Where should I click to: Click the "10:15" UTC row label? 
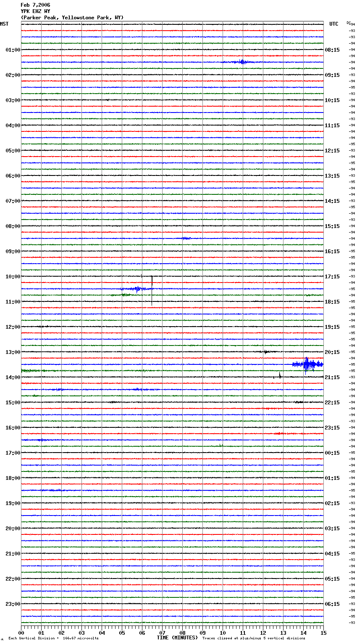click(332, 100)
